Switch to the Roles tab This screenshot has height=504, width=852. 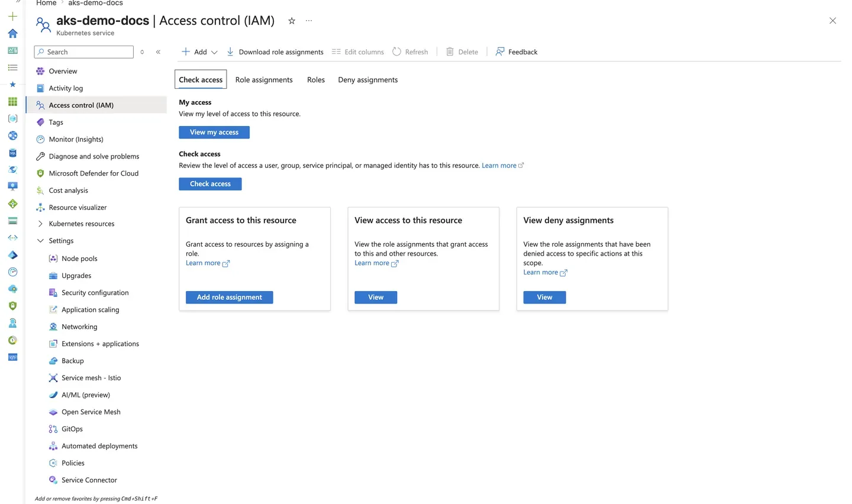click(x=316, y=80)
